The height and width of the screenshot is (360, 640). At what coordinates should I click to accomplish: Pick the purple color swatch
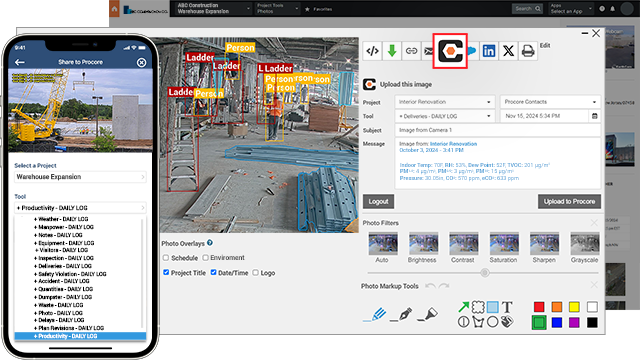tap(574, 322)
